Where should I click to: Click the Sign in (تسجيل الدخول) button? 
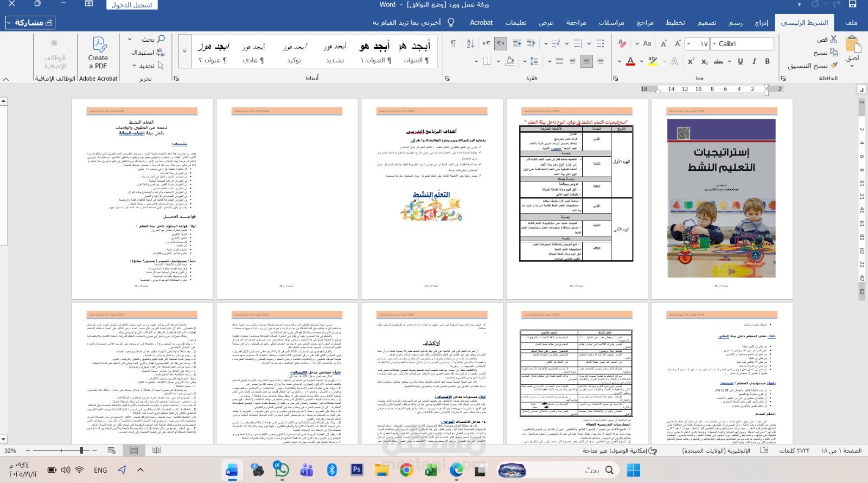[132, 5]
